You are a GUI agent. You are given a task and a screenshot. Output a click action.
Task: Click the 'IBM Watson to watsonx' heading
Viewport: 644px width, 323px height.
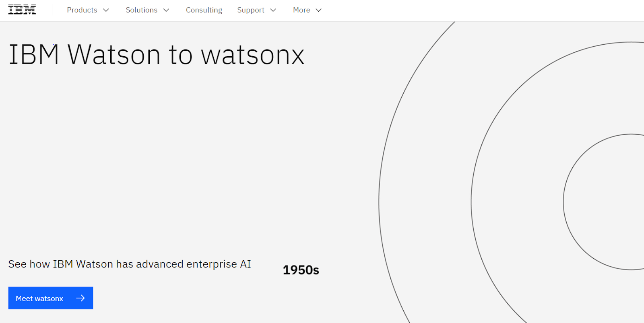(x=157, y=55)
